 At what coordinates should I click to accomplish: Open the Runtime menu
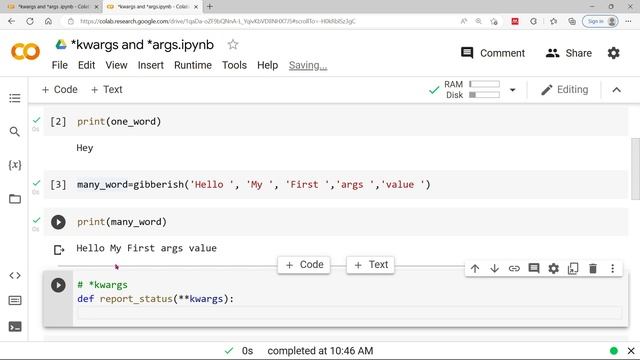click(193, 65)
